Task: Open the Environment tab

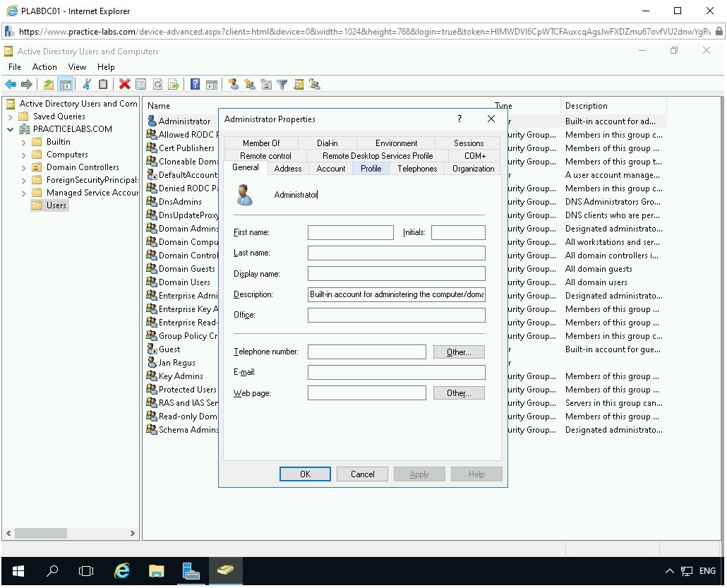Action: point(396,143)
